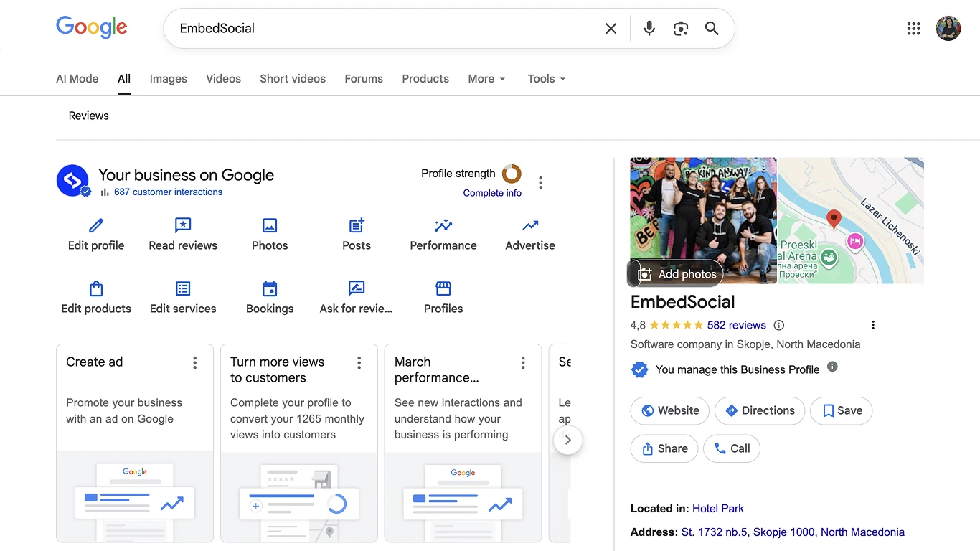Switch to the Images tab
Image resolution: width=980 pixels, height=551 pixels.
(x=167, y=79)
